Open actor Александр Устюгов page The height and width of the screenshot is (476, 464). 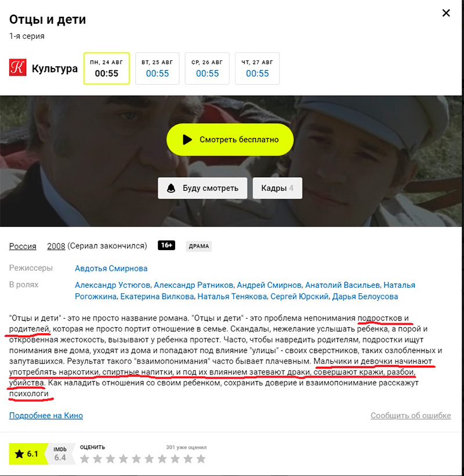(x=113, y=285)
